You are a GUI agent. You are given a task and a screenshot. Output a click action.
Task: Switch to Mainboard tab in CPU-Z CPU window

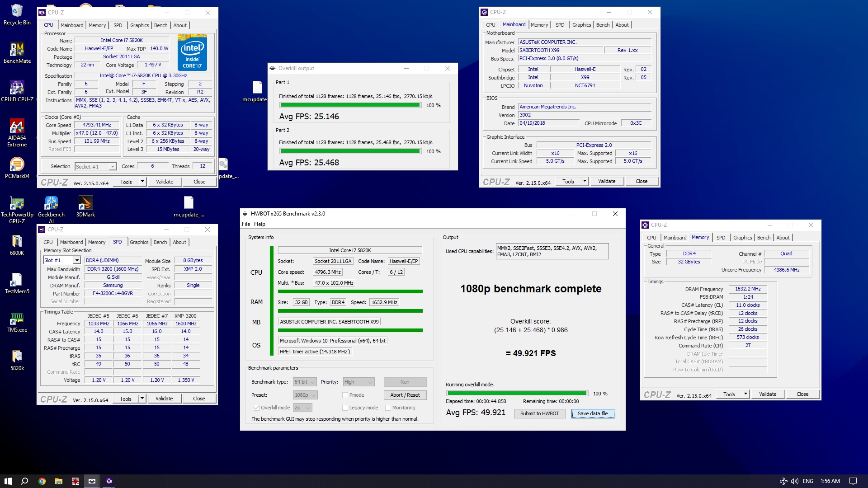(x=72, y=25)
